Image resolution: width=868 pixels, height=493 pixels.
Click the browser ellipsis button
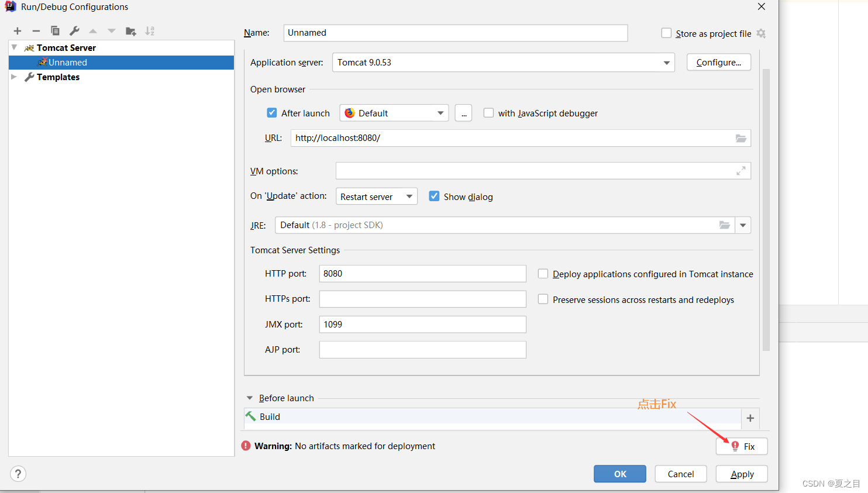point(464,113)
